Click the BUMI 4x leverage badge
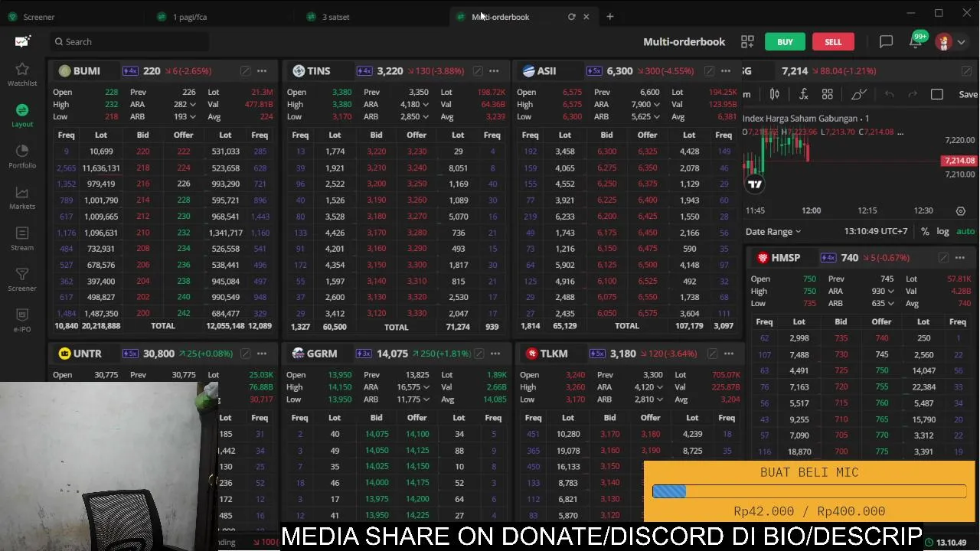 (x=130, y=70)
